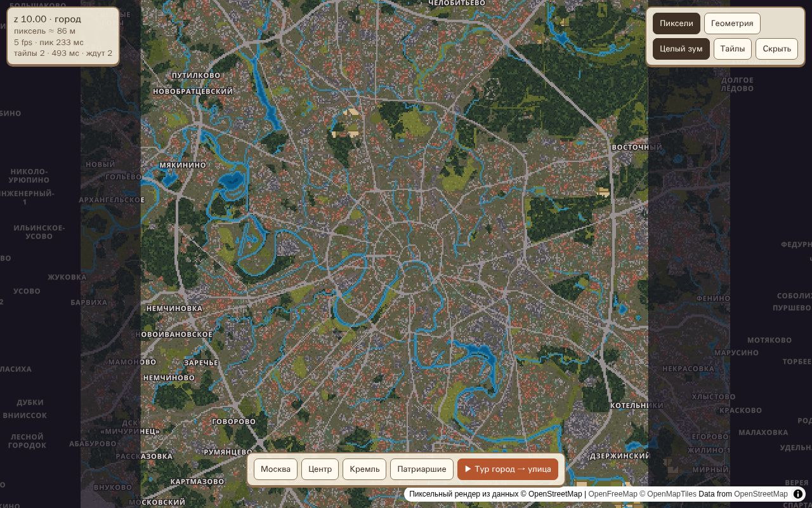Select the Центр location preset
This screenshot has width=812, height=508.
pos(320,469)
